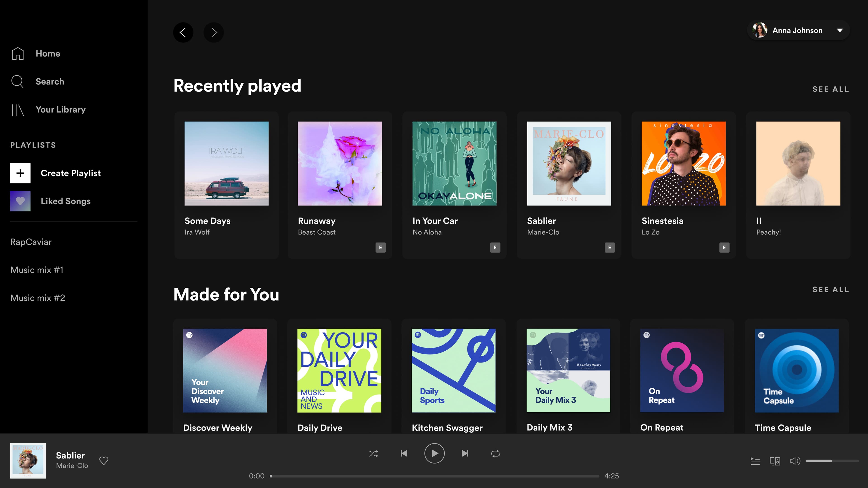Toggle repeat mode
Screen dimensions: 868x488
tap(495, 453)
